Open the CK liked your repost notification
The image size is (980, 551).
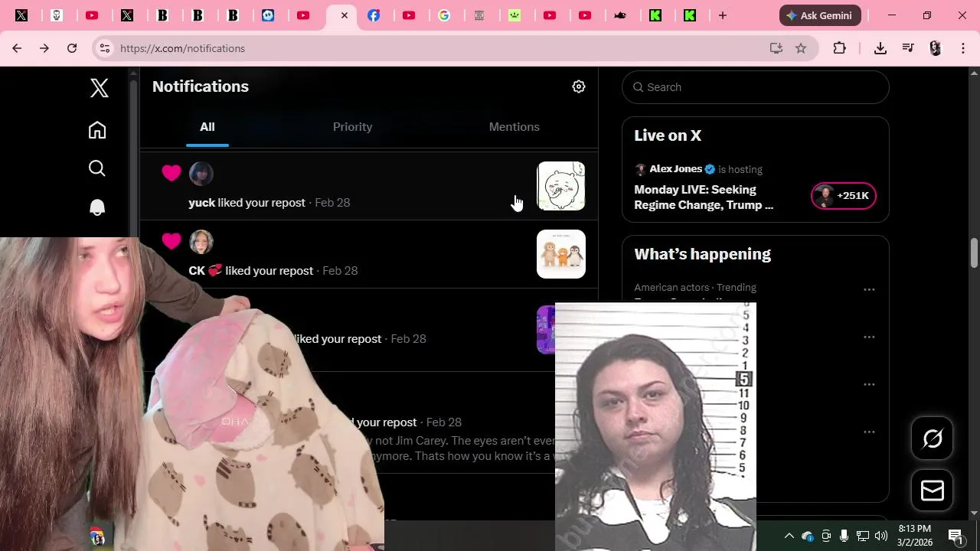(x=368, y=254)
